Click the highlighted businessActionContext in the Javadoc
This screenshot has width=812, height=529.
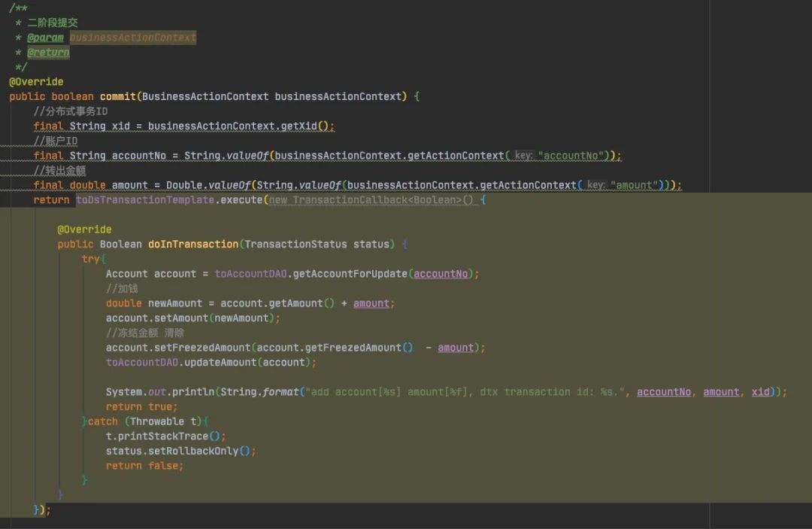(133, 38)
